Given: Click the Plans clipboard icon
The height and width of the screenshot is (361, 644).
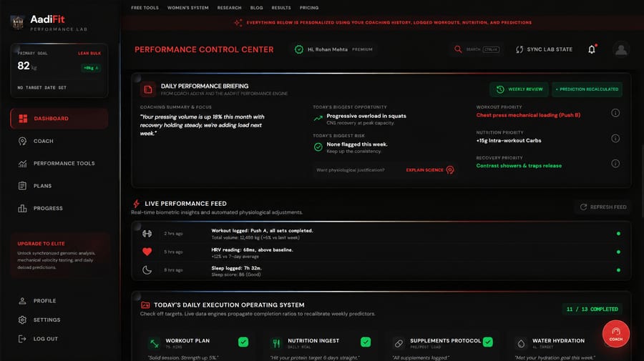Looking at the screenshot, I should [x=23, y=186].
